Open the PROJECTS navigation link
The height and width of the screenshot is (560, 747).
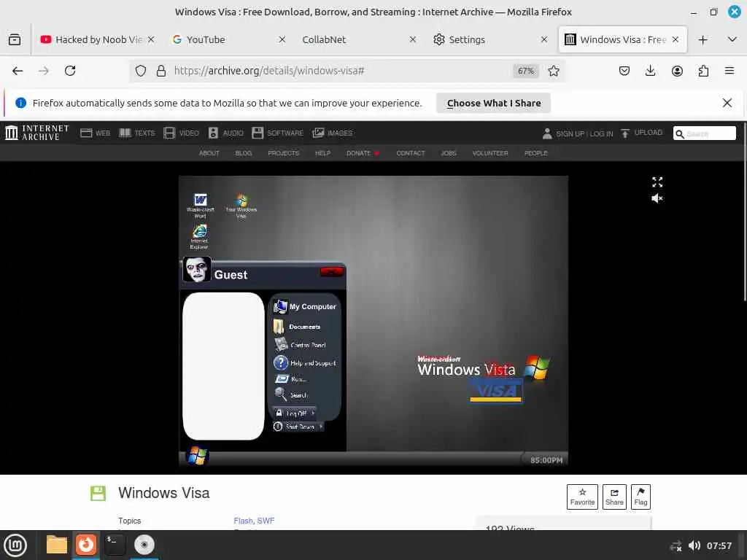284,153
